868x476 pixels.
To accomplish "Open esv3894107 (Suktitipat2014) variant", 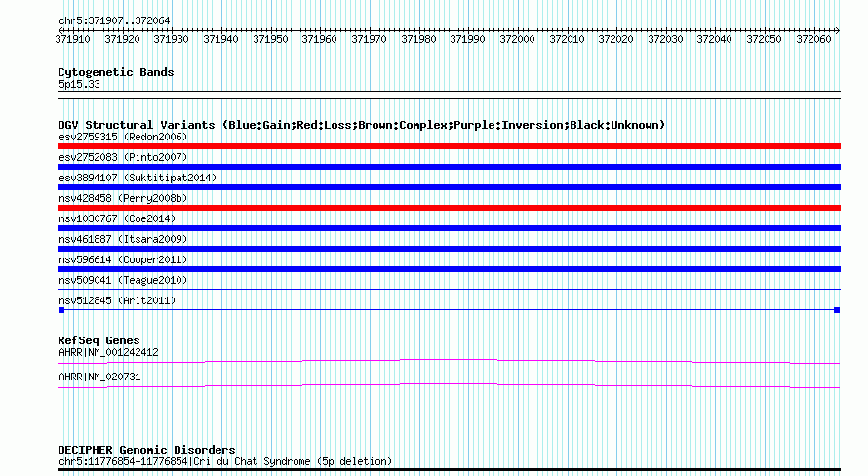I will [138, 178].
